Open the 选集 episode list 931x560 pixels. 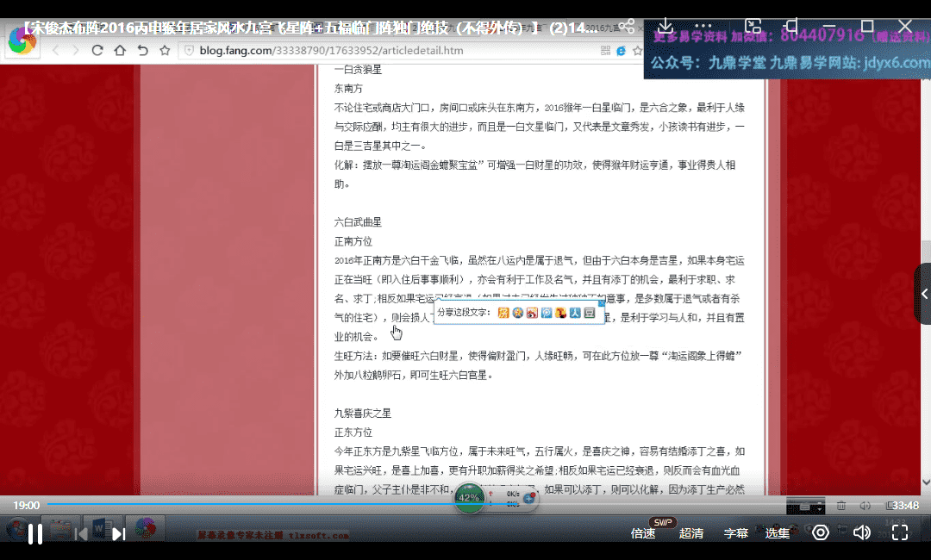point(778,533)
